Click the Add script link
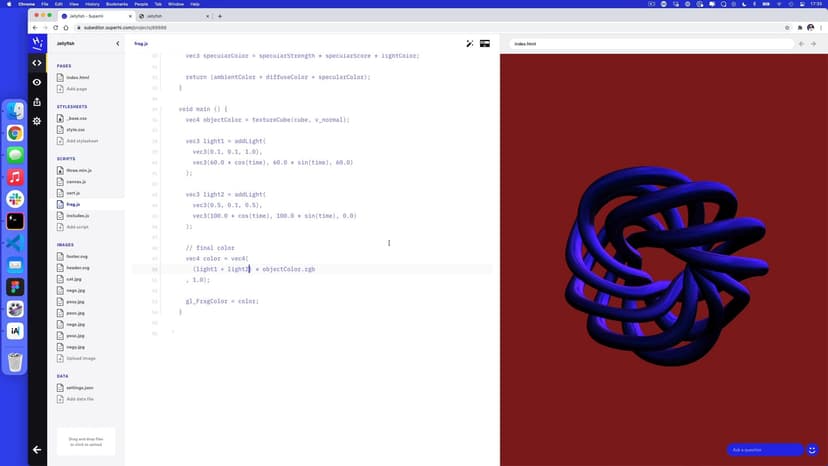Screen dimensions: 828x466 [x=77, y=227]
